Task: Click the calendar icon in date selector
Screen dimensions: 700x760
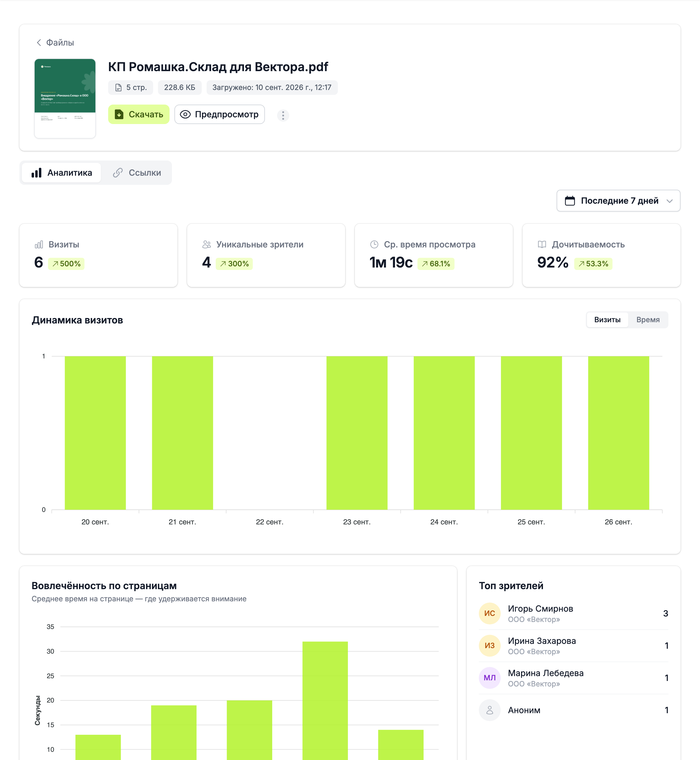Action: coord(570,201)
